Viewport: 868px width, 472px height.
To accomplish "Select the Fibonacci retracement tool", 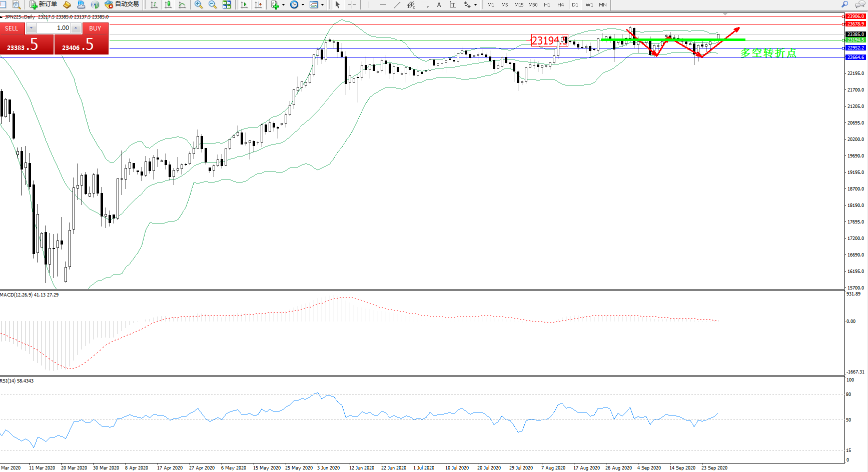I will (x=425, y=4).
